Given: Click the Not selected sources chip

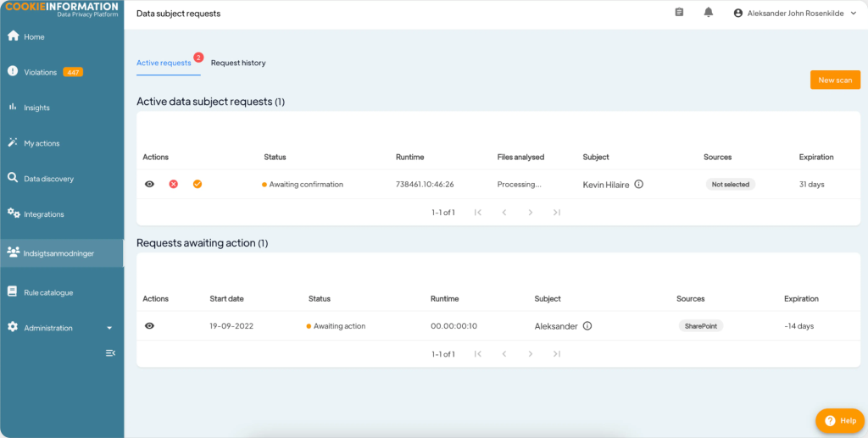Looking at the screenshot, I should click(x=730, y=184).
